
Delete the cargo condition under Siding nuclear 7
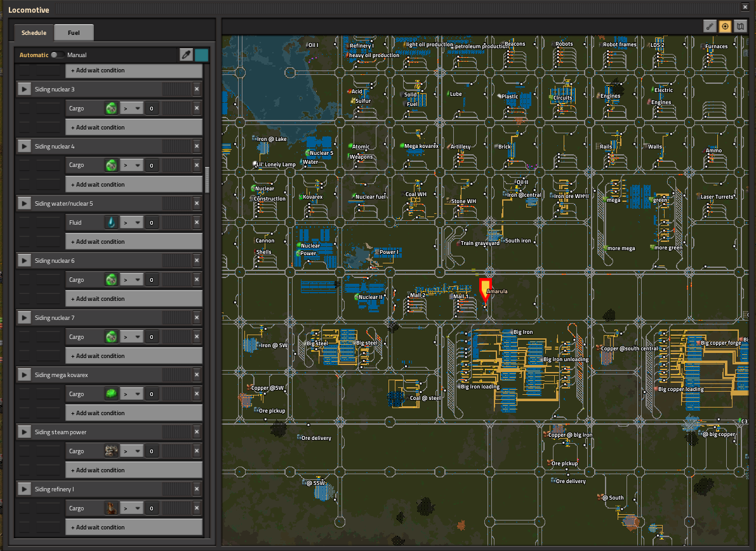point(197,337)
